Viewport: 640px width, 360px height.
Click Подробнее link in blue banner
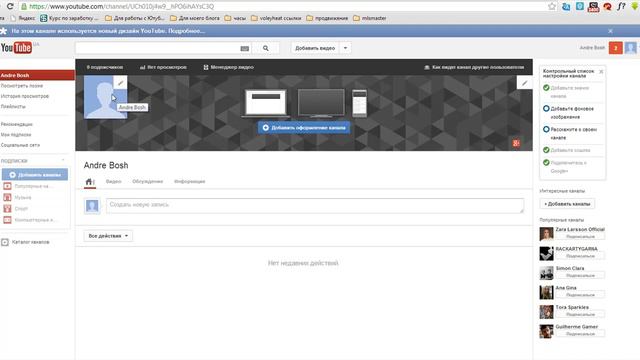pos(187,31)
